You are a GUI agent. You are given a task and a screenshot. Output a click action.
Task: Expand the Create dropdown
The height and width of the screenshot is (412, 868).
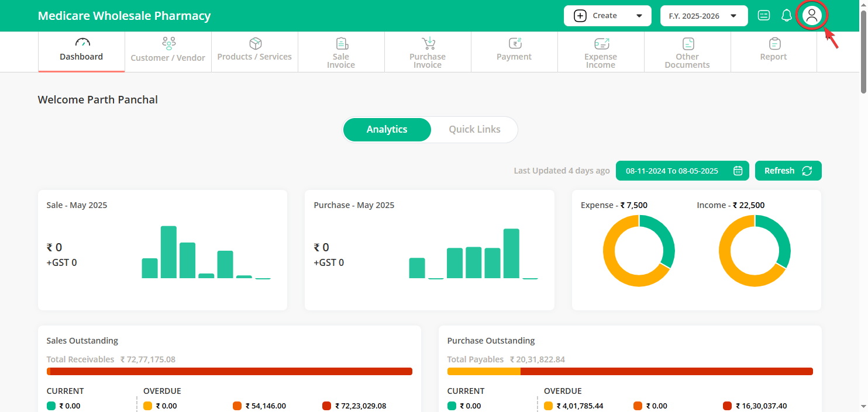tap(607, 16)
